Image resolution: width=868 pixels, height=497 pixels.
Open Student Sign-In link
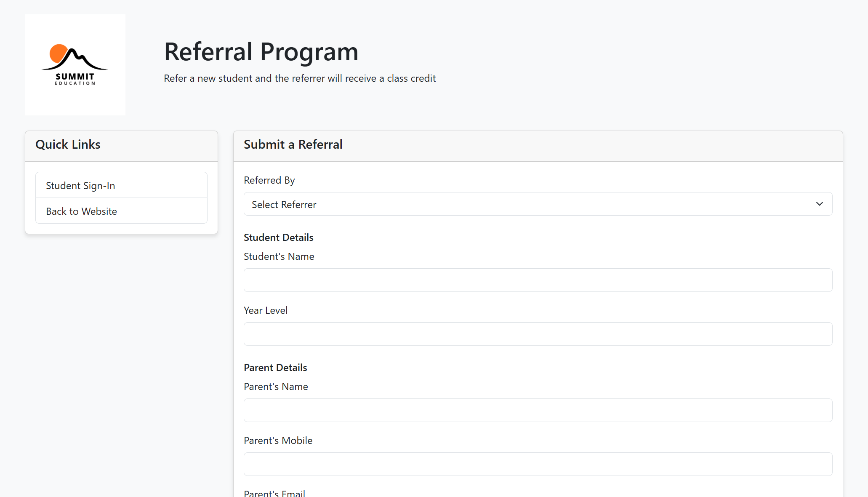click(x=80, y=185)
